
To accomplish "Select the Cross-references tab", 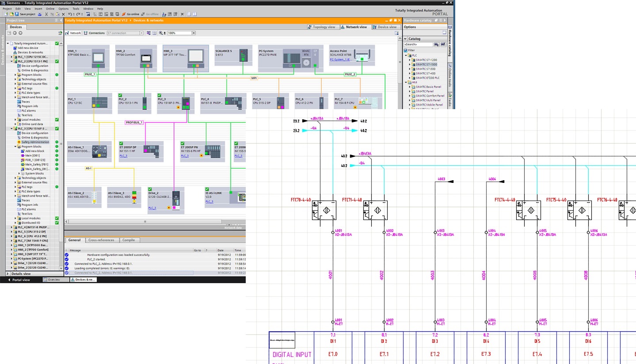I will (101, 240).
